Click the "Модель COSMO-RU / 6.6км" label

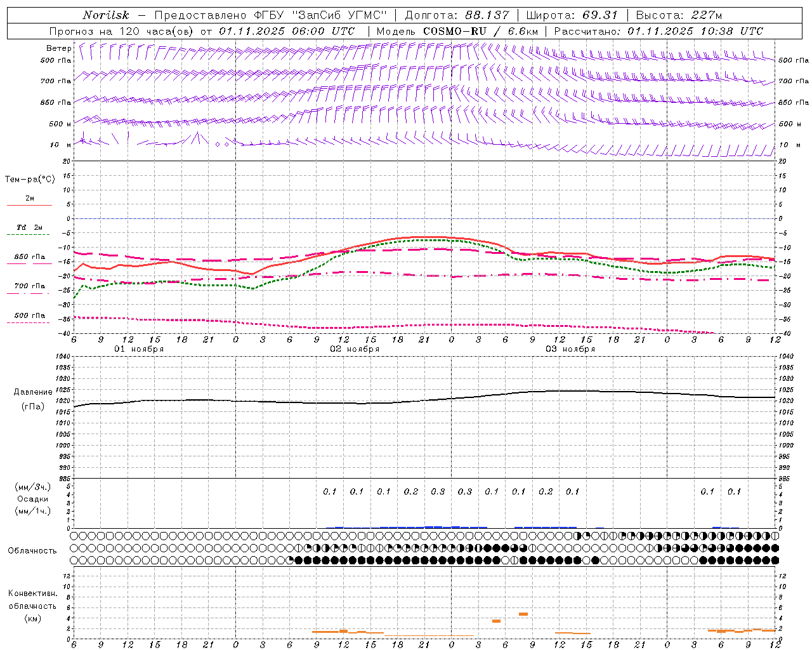457,31
